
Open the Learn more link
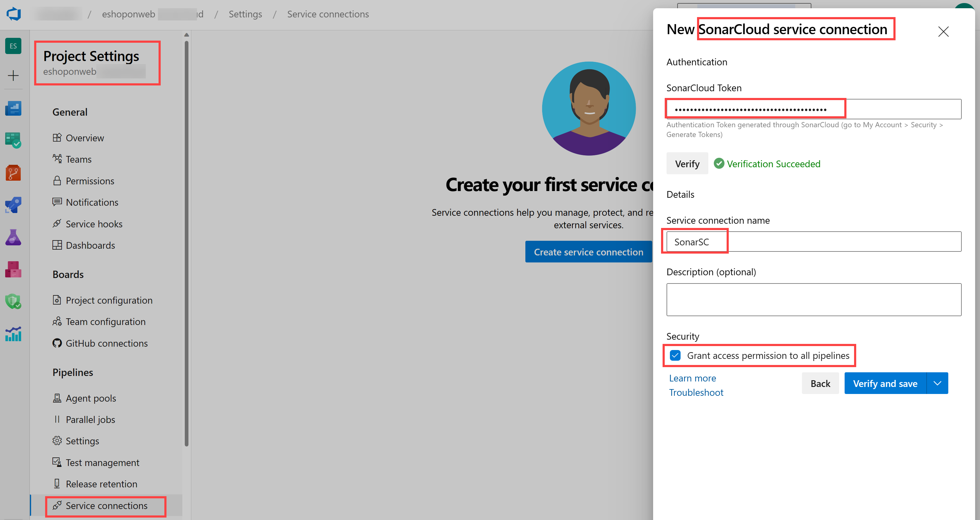(692, 378)
